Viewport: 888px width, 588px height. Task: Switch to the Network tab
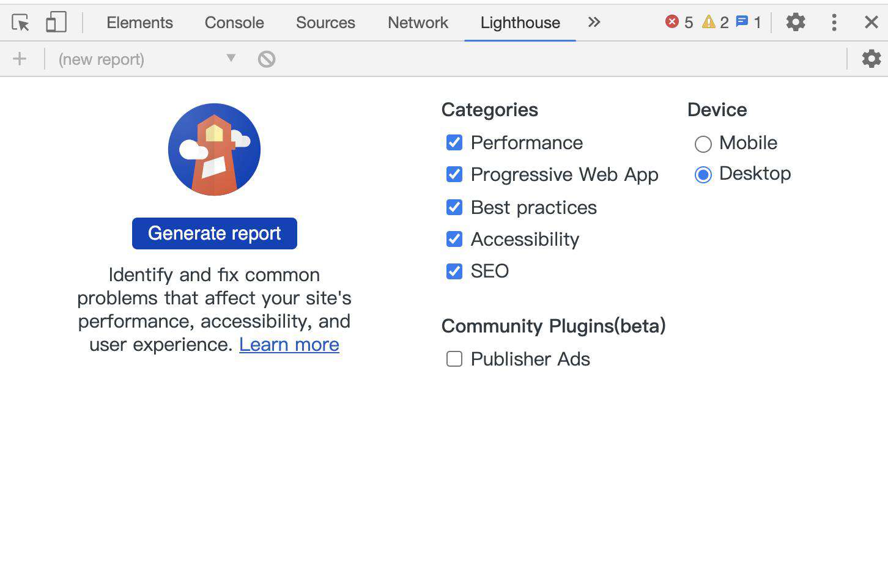[x=418, y=23]
